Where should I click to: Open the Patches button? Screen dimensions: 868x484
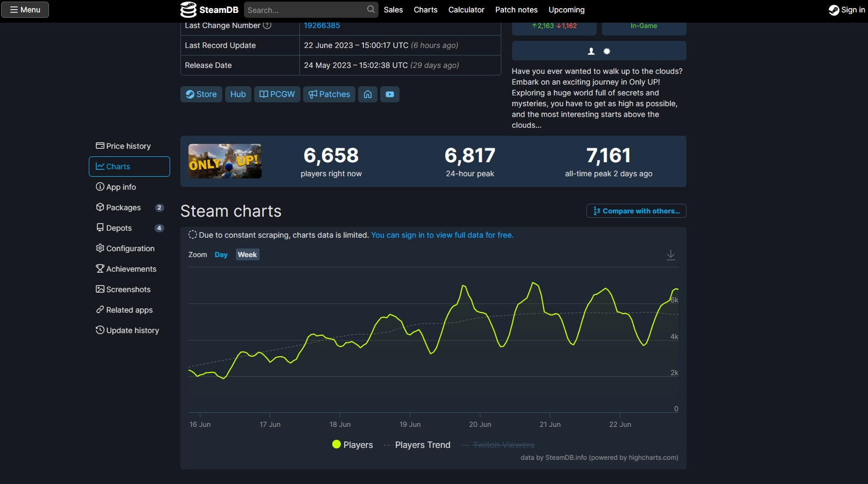click(x=329, y=94)
